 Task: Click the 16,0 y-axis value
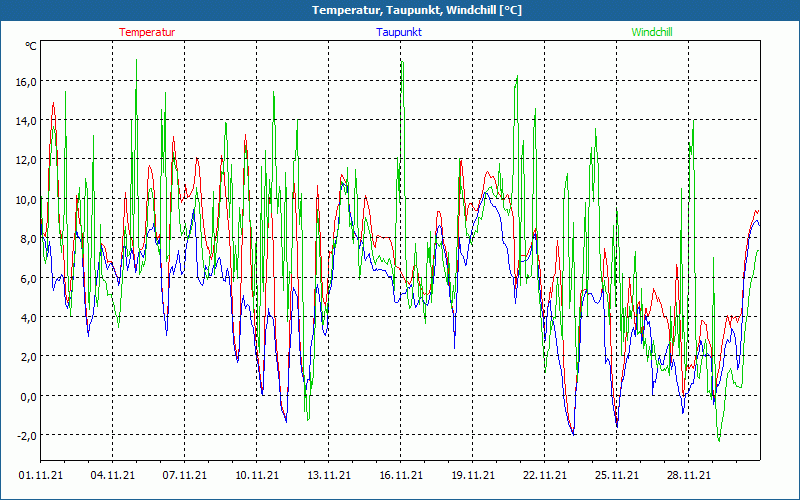(26, 81)
